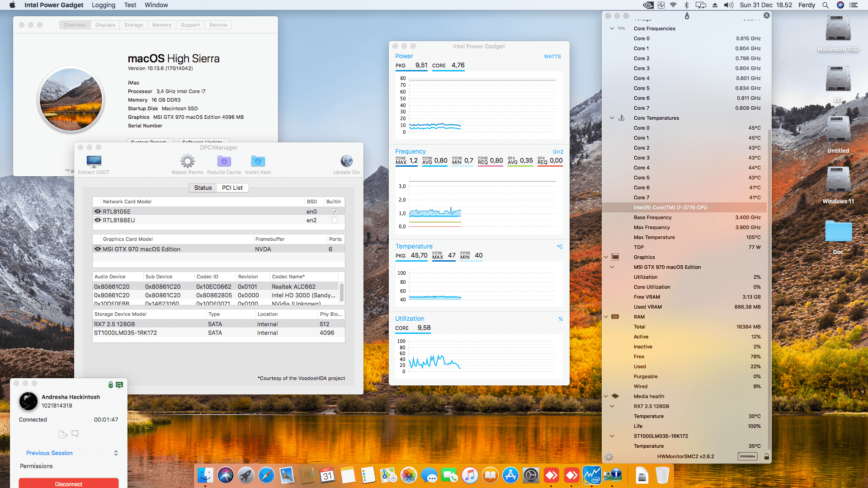Collapse the RAM section in HWMonitor

coord(606,317)
